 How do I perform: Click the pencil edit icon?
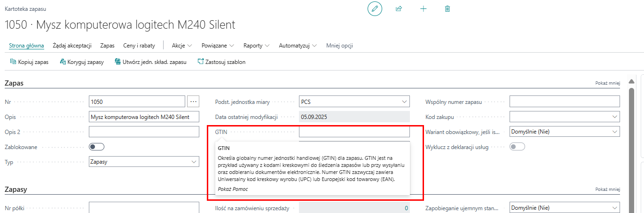pos(375,9)
